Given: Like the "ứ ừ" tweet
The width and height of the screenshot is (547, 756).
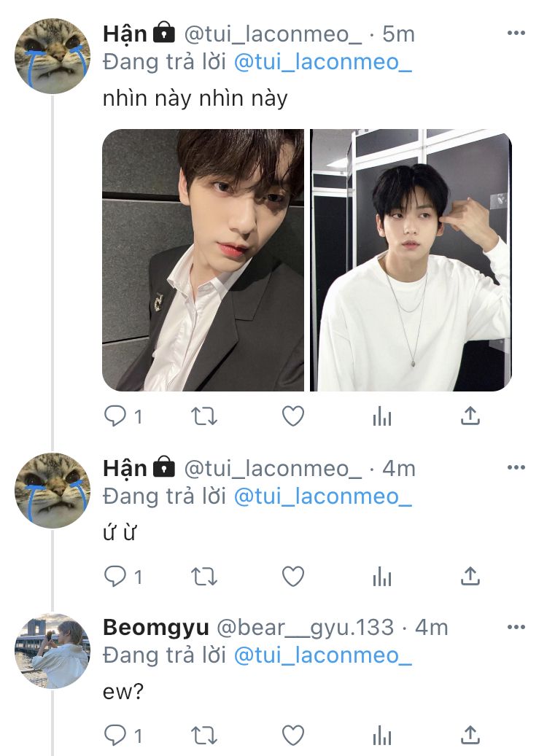Looking at the screenshot, I should pos(293,577).
